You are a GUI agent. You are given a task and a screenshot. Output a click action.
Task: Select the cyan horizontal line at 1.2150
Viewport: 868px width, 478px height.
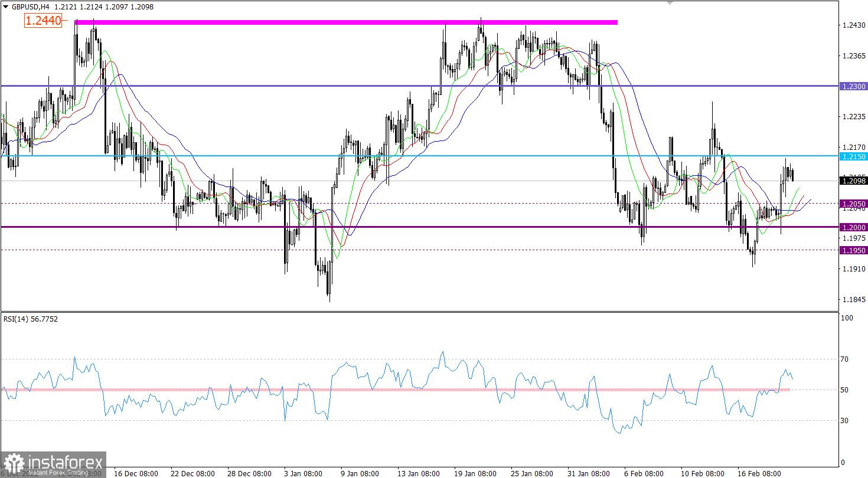(419, 156)
